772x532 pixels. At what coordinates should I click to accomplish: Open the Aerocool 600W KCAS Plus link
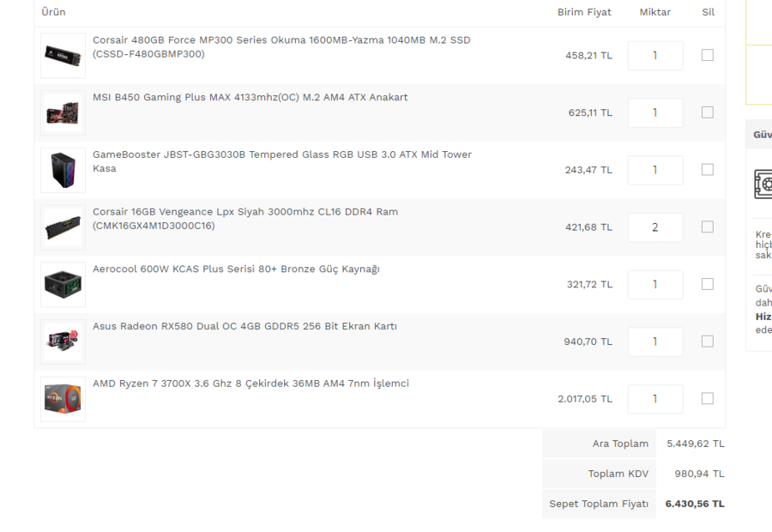click(236, 269)
